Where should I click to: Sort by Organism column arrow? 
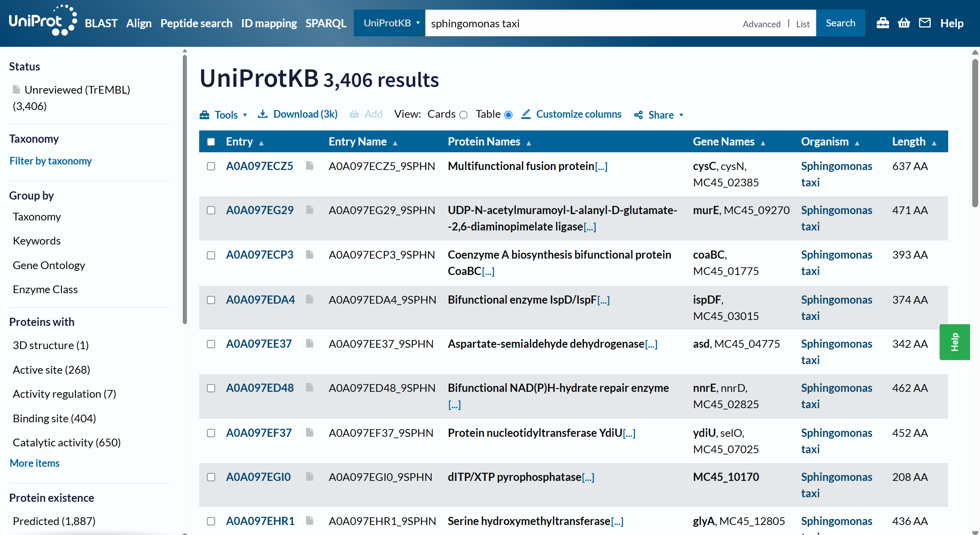[857, 143]
